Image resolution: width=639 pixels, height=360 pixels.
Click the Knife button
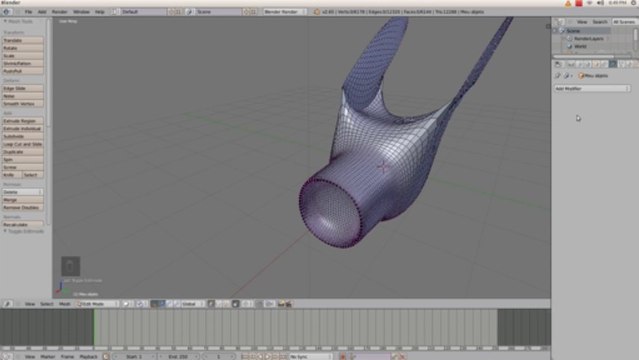click(x=12, y=175)
